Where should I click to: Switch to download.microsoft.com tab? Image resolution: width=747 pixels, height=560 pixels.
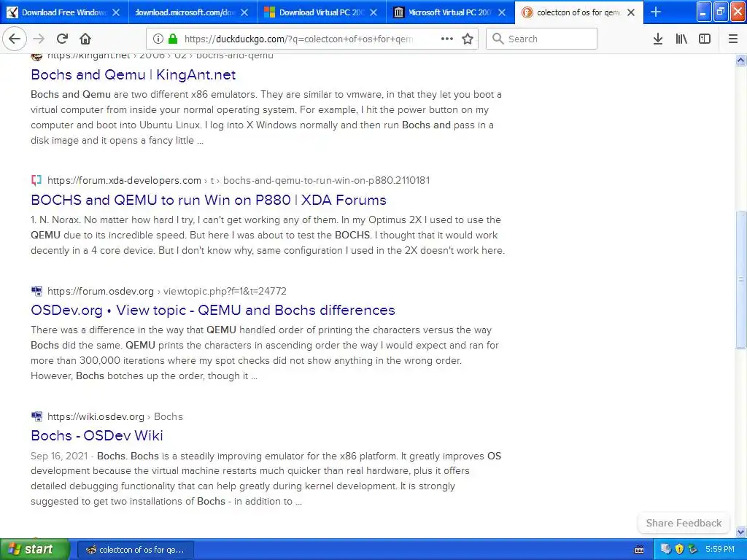point(193,12)
